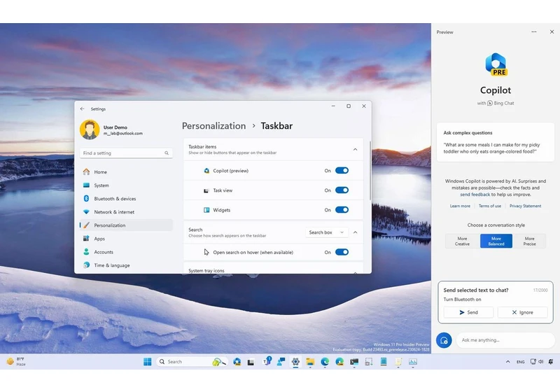560x392 pixels.
Task: Click the User Demo profile avatar
Action: tap(90, 129)
